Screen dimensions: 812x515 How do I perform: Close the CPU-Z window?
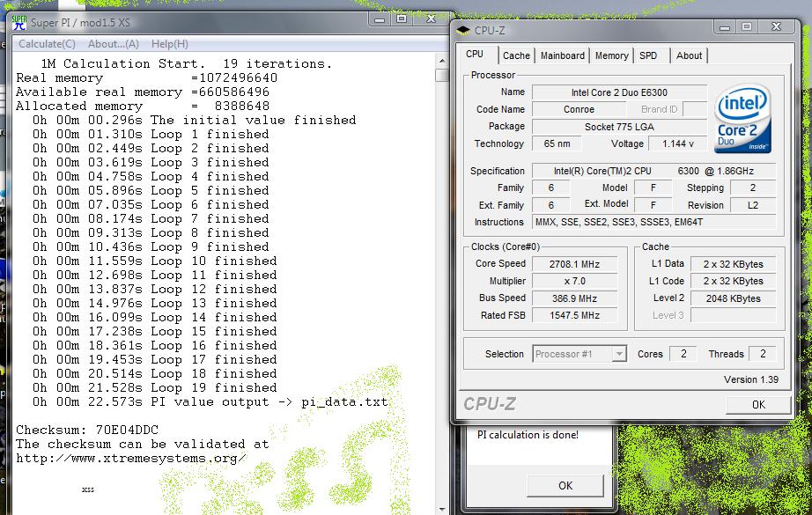(777, 28)
